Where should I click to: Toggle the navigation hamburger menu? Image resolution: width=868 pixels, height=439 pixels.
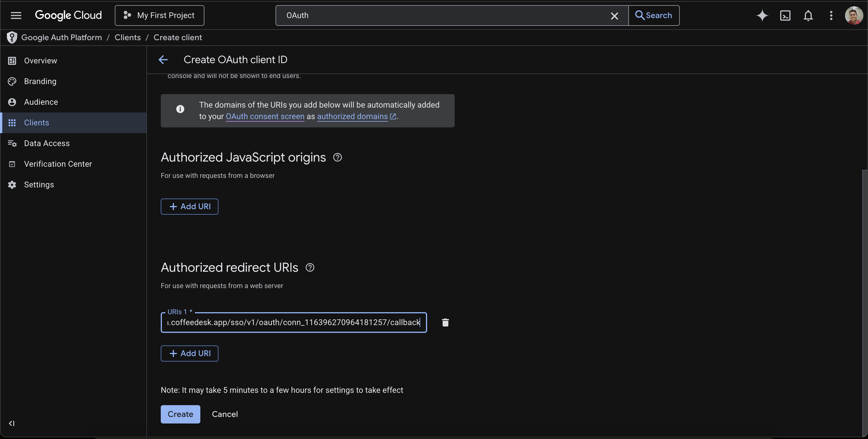(15, 15)
